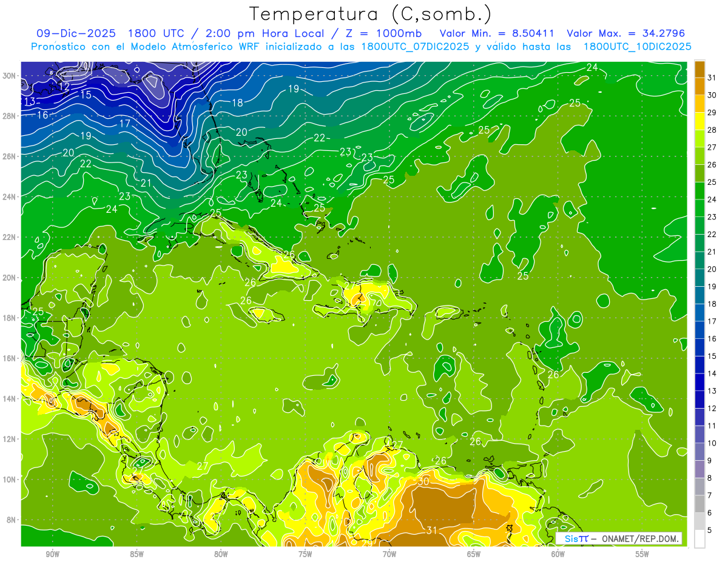Click the contour label 30 near Venezuelan coast

click(x=423, y=481)
